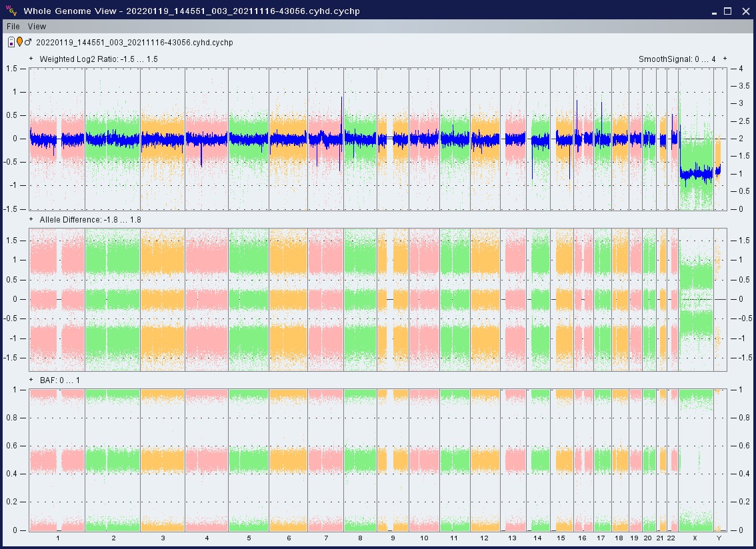756x549 pixels.
Task: Click the Whole Genome View app icon
Action: pyautogui.click(x=11, y=11)
